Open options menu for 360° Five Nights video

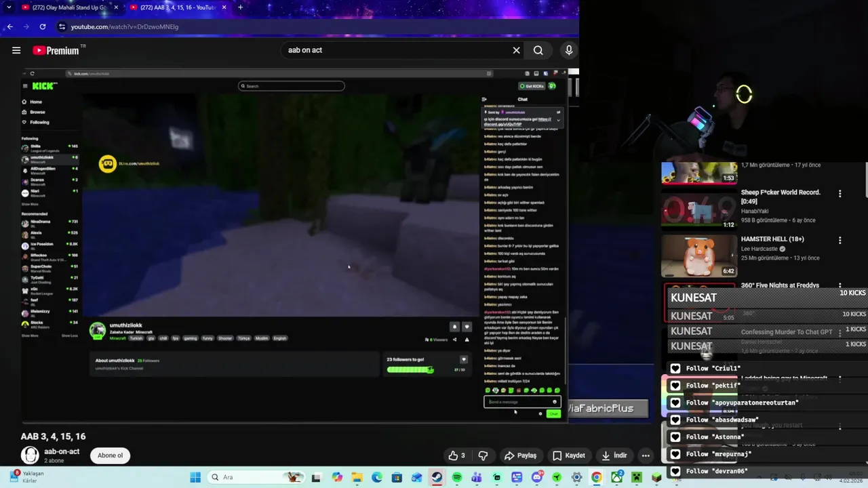tap(840, 286)
